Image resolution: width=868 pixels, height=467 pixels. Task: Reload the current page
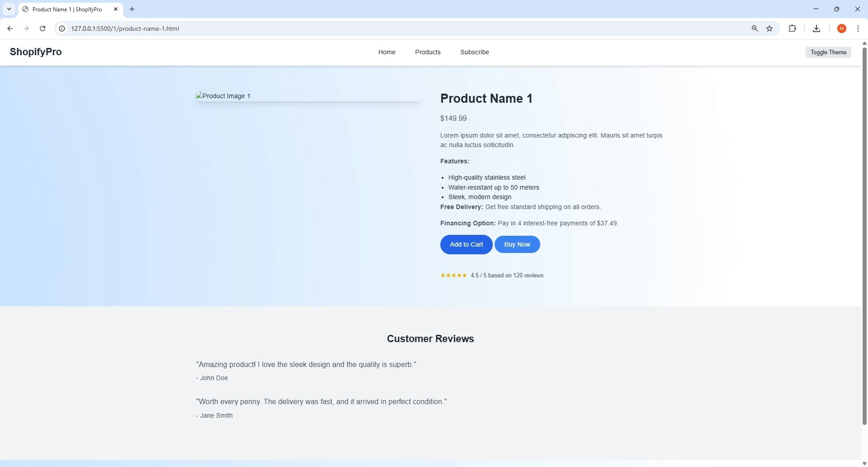coord(42,28)
